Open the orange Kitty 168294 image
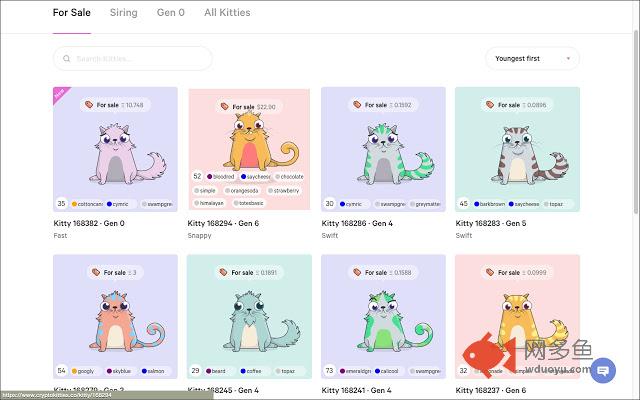 [249, 149]
